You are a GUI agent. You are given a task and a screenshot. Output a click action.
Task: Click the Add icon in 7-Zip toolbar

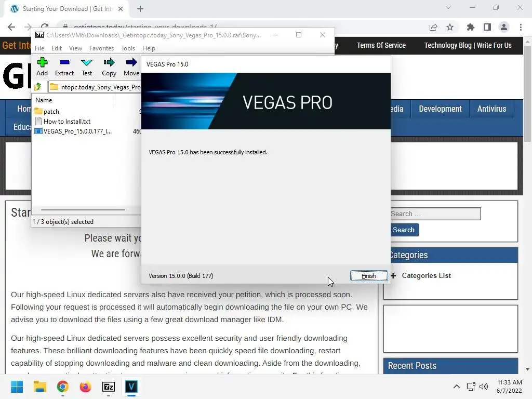pyautogui.click(x=42, y=67)
